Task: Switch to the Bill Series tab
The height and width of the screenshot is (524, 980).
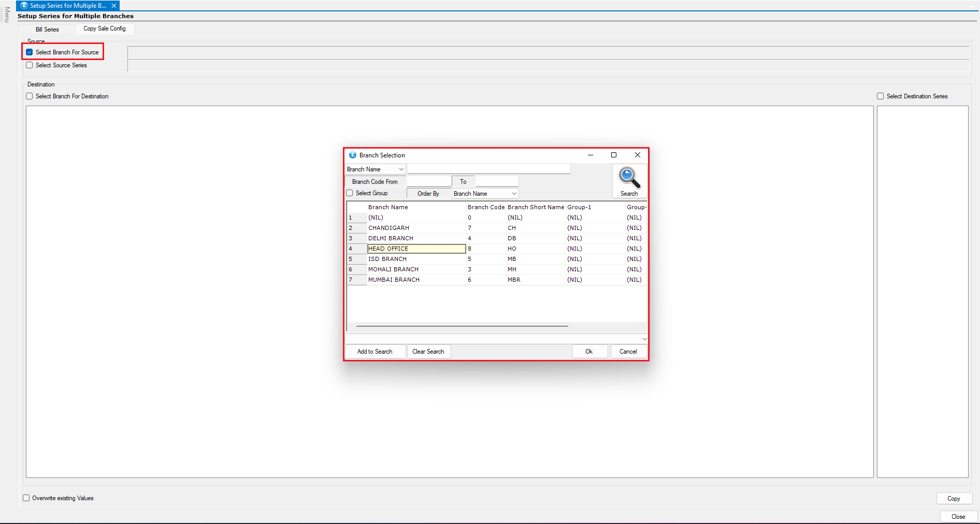Action: tap(47, 30)
